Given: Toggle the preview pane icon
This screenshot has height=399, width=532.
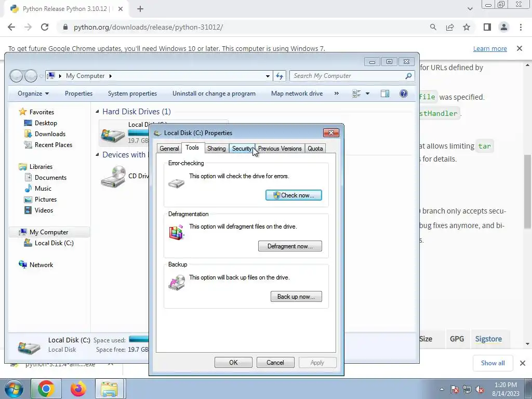Looking at the screenshot, I should pyautogui.click(x=385, y=94).
